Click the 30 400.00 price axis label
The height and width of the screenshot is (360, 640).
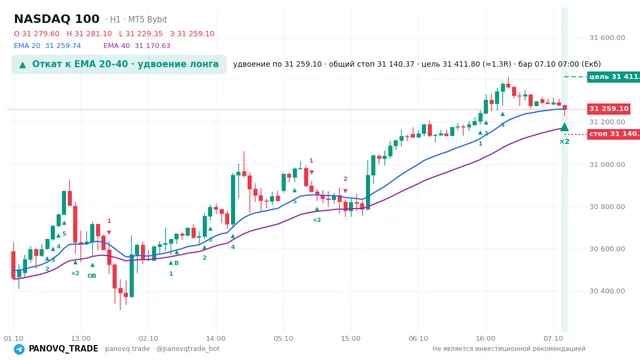click(607, 291)
